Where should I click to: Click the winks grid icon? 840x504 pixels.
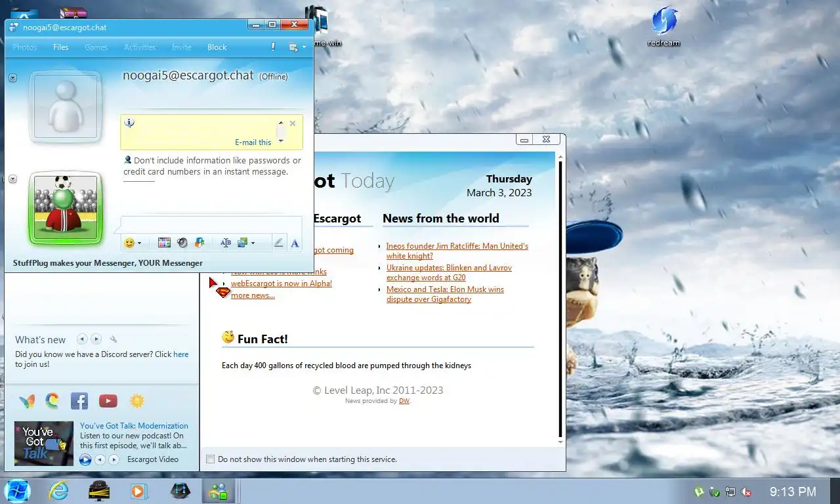coord(164,243)
